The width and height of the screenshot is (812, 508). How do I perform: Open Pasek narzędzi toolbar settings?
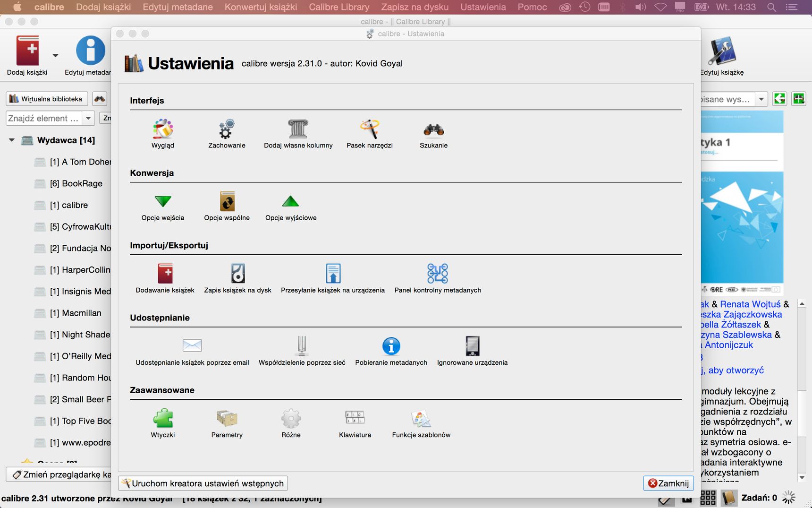click(x=369, y=134)
